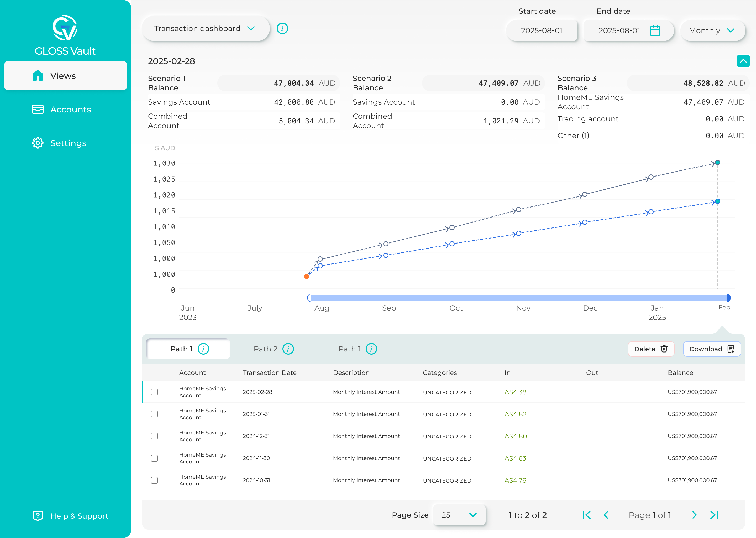This screenshot has width=756, height=538.
Task: Click the Accounts card icon in sidebar
Action: click(x=38, y=109)
